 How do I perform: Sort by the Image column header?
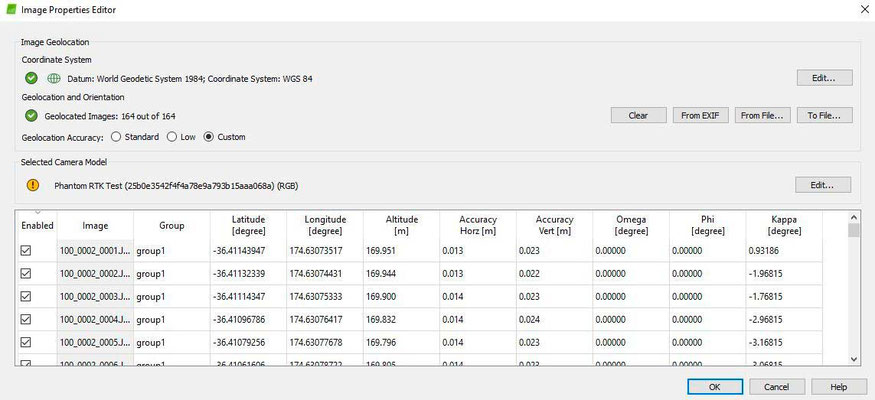click(x=95, y=225)
